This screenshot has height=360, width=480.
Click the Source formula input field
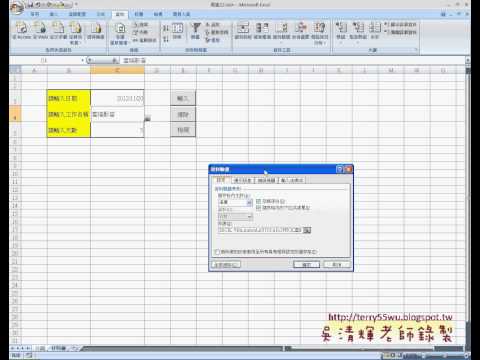pos(260,230)
